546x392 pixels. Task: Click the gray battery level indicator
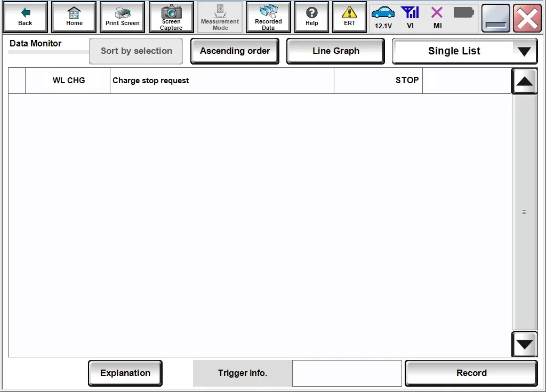[x=463, y=13]
